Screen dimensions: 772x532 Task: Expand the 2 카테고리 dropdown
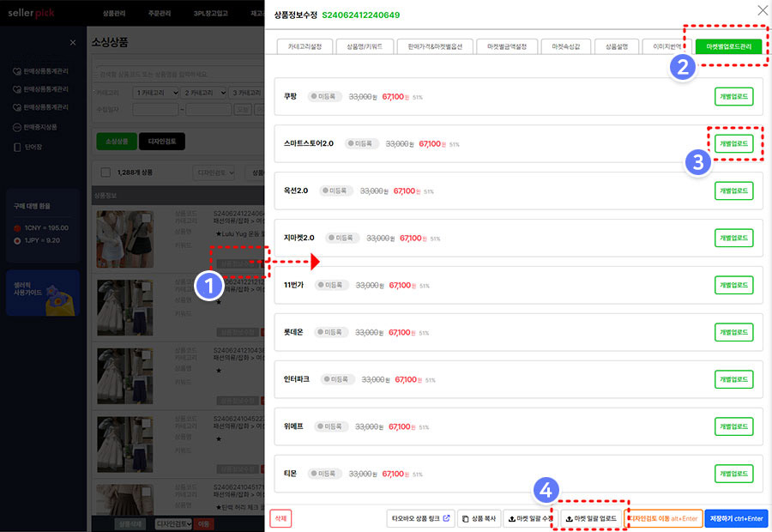tap(203, 92)
